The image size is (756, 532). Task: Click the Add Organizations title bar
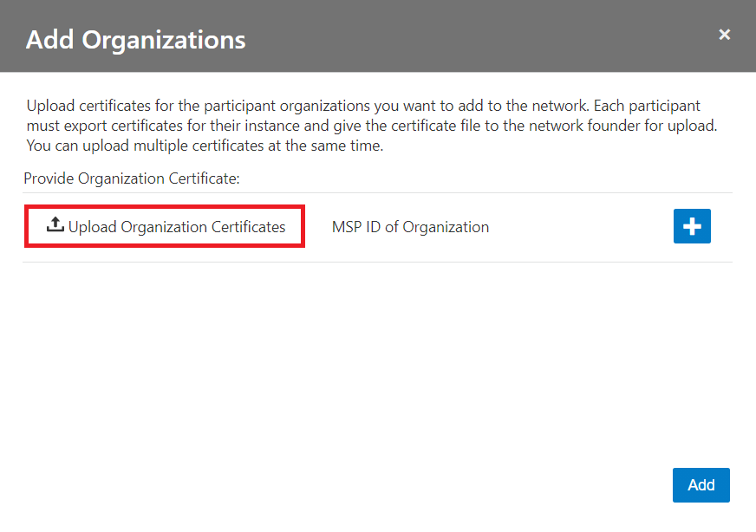(x=135, y=39)
